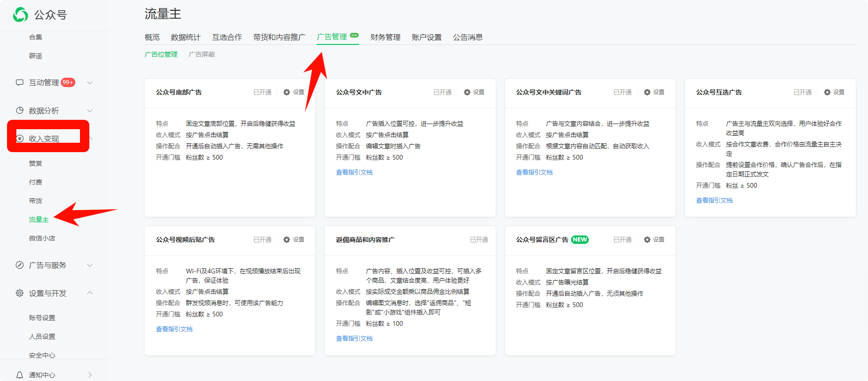Open 查看指引文档 link in 返佣商品和内容推广 card

(x=354, y=338)
